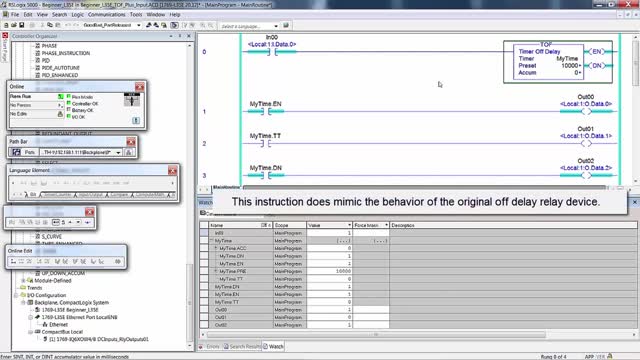Open the Select a language dropdown
Image resolution: width=640 pixels, height=360 pixels.
click(x=276, y=26)
